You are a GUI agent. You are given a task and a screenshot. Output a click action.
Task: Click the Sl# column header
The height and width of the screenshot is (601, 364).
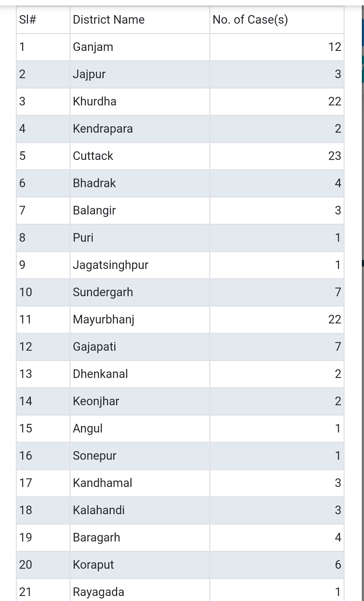pyautogui.click(x=28, y=20)
